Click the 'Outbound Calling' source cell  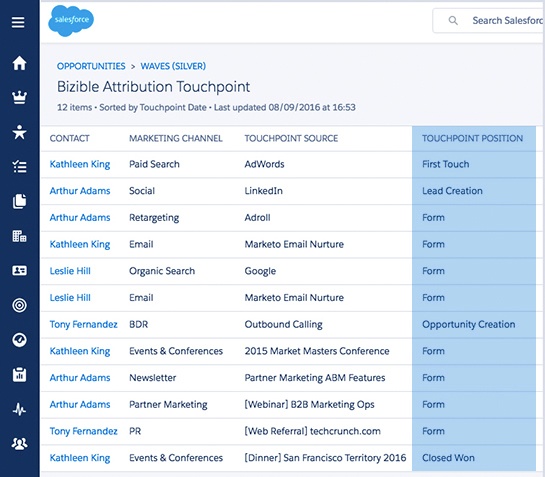pyautogui.click(x=284, y=324)
